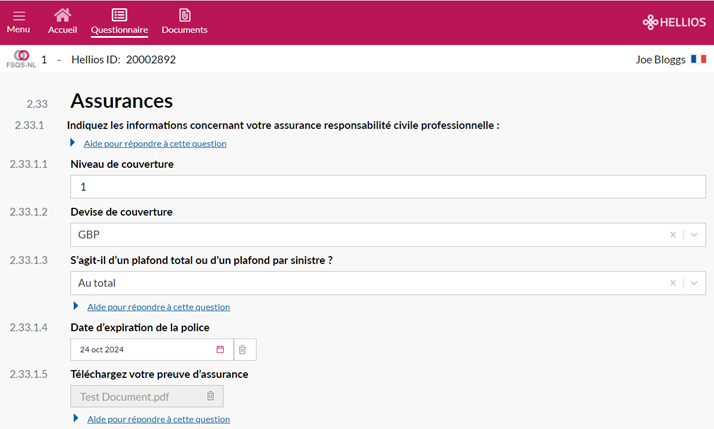This screenshot has height=429, width=714.
Task: Delete the expiration date with trash icon
Action: [x=243, y=349]
